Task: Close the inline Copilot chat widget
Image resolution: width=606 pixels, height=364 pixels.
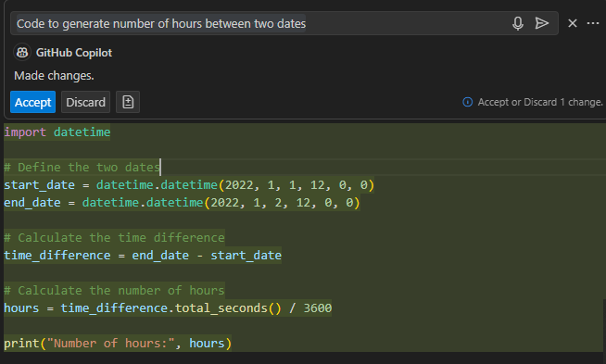Action: pos(573,23)
